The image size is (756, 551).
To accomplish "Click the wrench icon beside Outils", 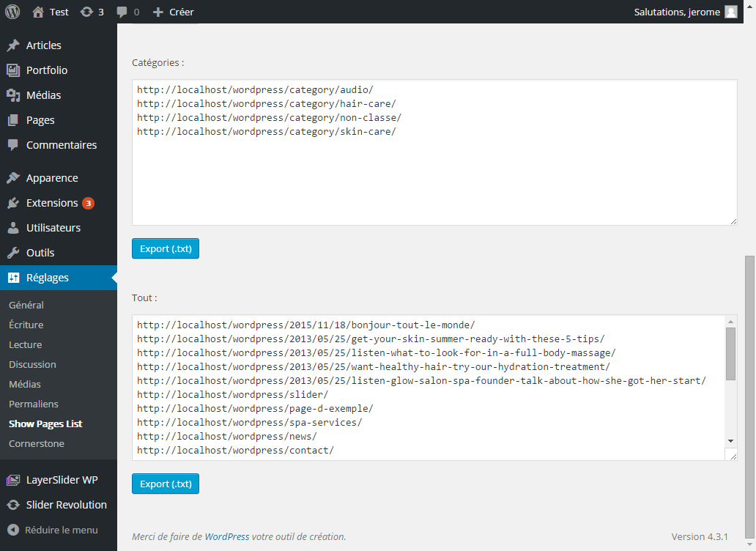I will pyautogui.click(x=13, y=253).
